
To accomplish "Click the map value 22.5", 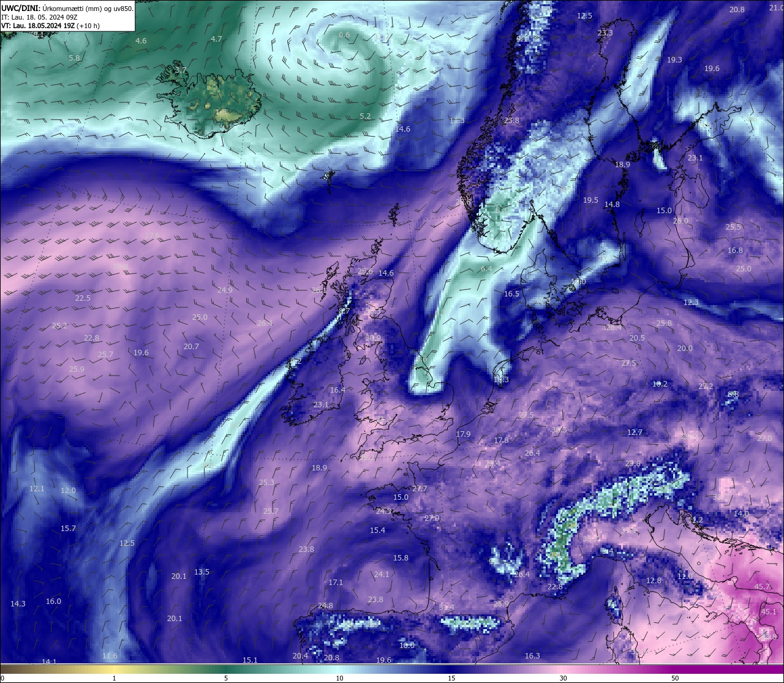I will pos(83,298).
